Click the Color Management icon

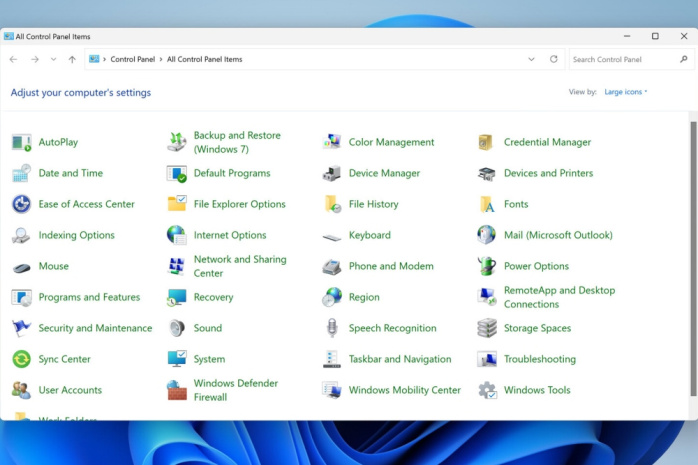click(332, 142)
